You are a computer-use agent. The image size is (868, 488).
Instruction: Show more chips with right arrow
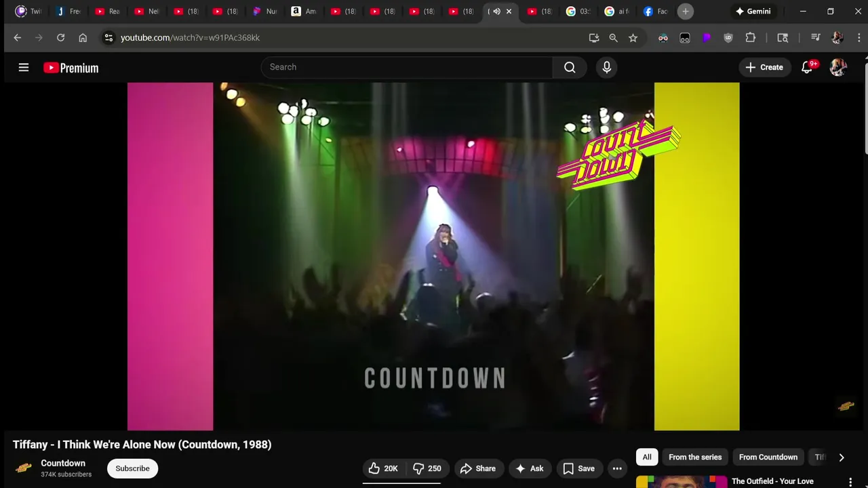coord(842,457)
